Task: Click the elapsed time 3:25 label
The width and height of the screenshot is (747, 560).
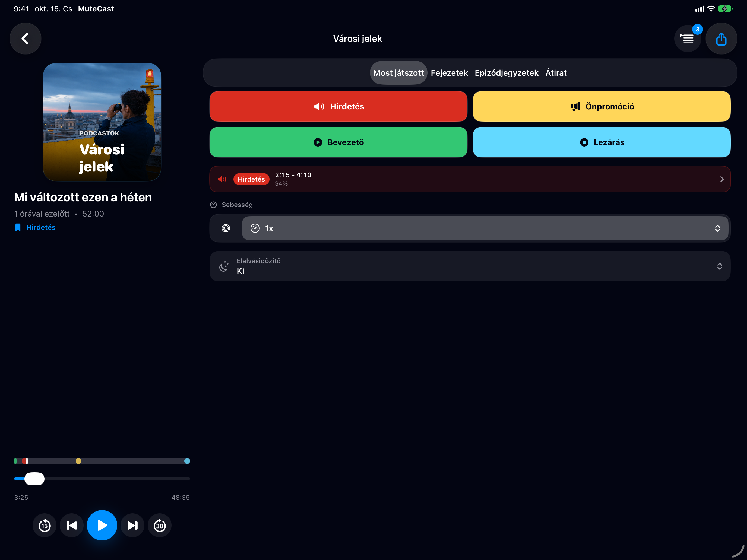Action: pyautogui.click(x=21, y=498)
